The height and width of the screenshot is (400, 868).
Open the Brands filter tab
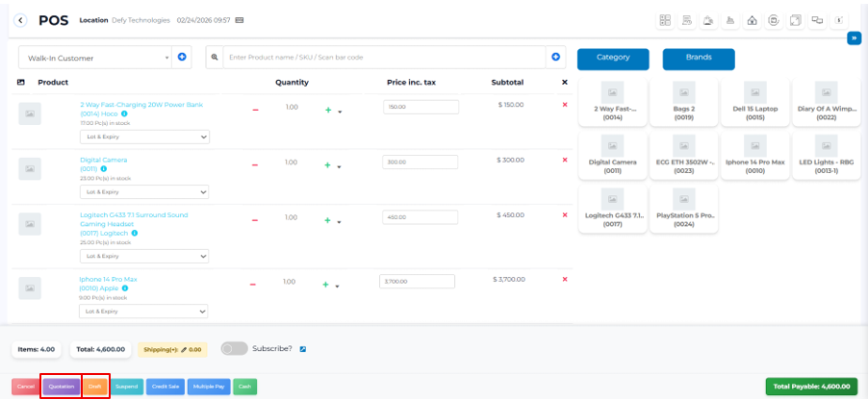coord(699,59)
